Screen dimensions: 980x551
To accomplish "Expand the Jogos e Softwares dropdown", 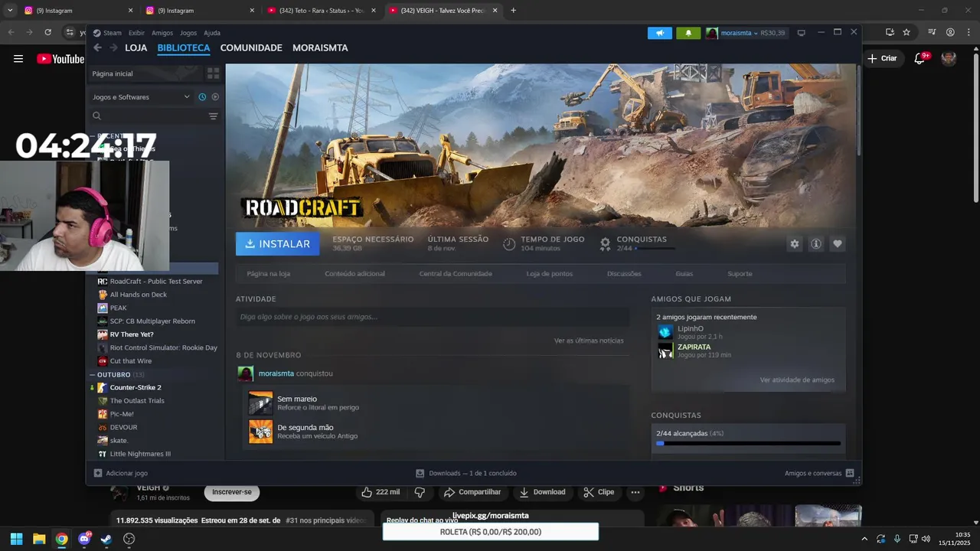I will 141,97.
